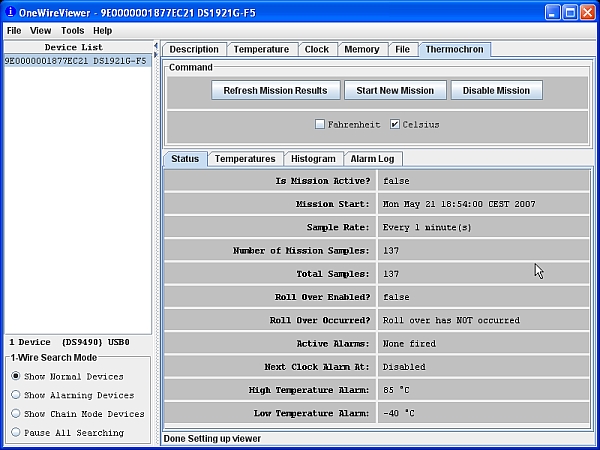Viewport: 600px width, 450px height.
Task: Maximize the OneWireViewer window
Action: point(570,13)
